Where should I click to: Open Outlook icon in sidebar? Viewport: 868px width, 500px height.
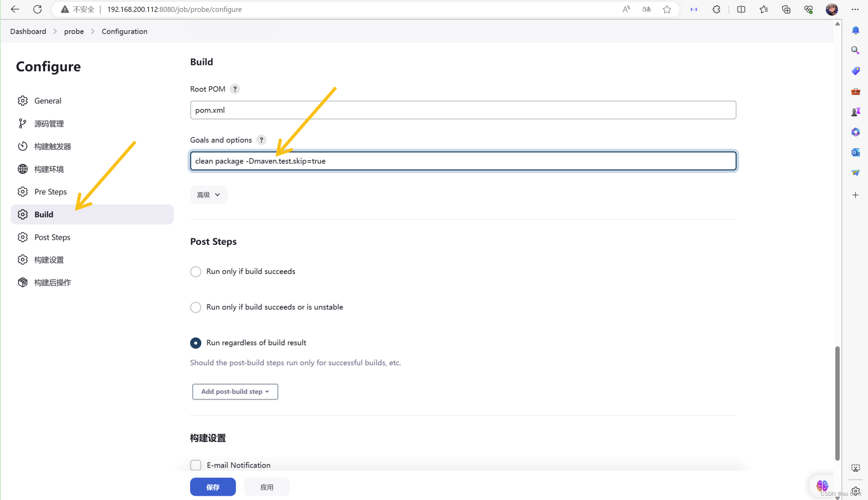click(855, 152)
